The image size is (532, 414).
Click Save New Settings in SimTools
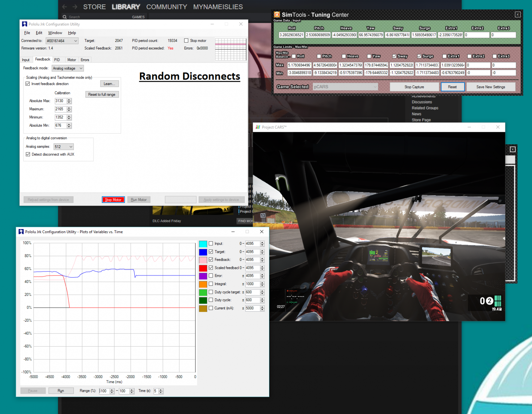(x=491, y=87)
